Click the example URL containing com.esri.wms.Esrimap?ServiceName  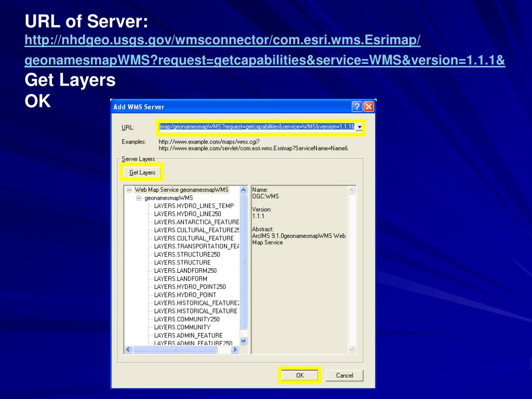(254, 148)
